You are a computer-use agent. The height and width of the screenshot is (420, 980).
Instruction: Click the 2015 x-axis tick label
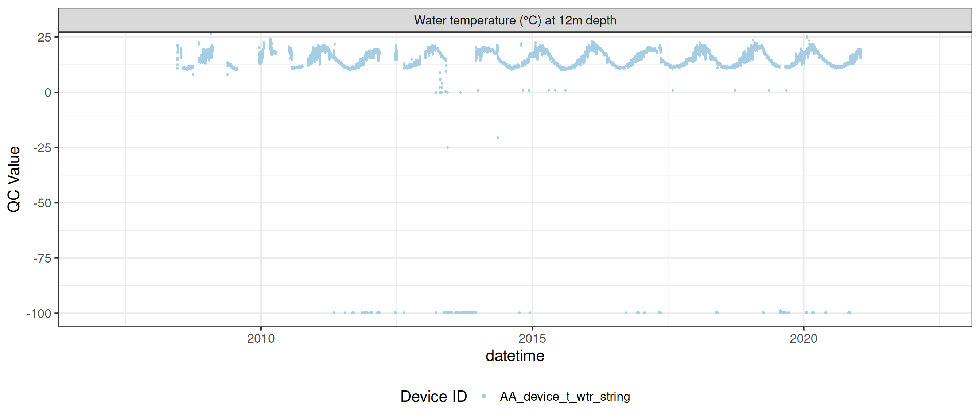click(532, 338)
